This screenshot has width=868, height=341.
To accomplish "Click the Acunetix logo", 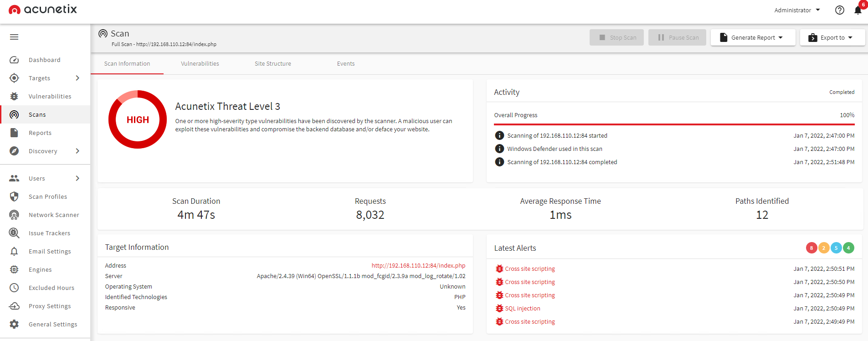I will coord(43,10).
